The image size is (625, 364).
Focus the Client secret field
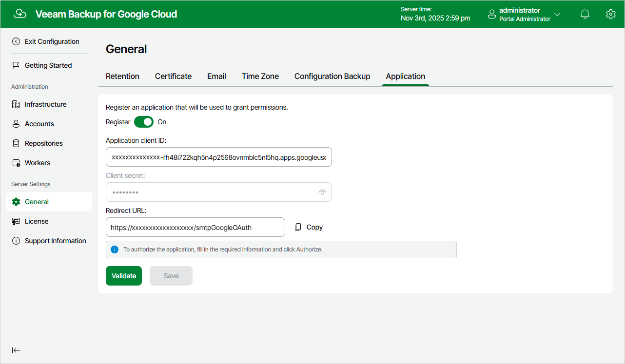tap(219, 192)
